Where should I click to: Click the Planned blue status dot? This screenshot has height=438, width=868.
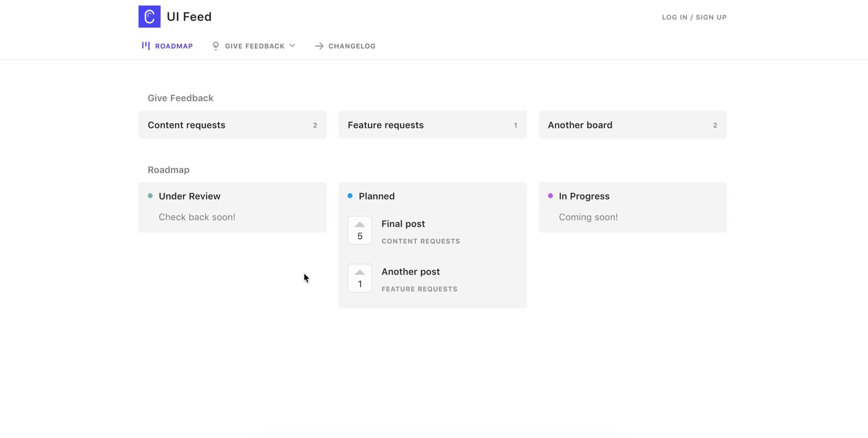pos(350,196)
